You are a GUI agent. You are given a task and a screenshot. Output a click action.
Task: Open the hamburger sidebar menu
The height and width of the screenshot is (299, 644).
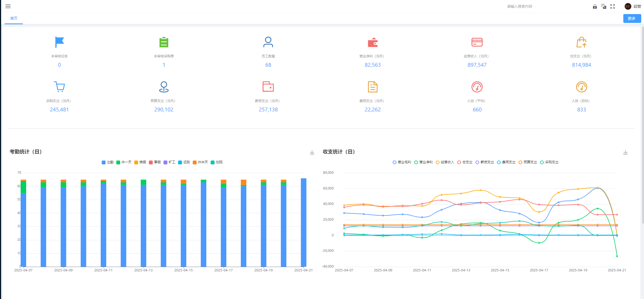[8, 6]
